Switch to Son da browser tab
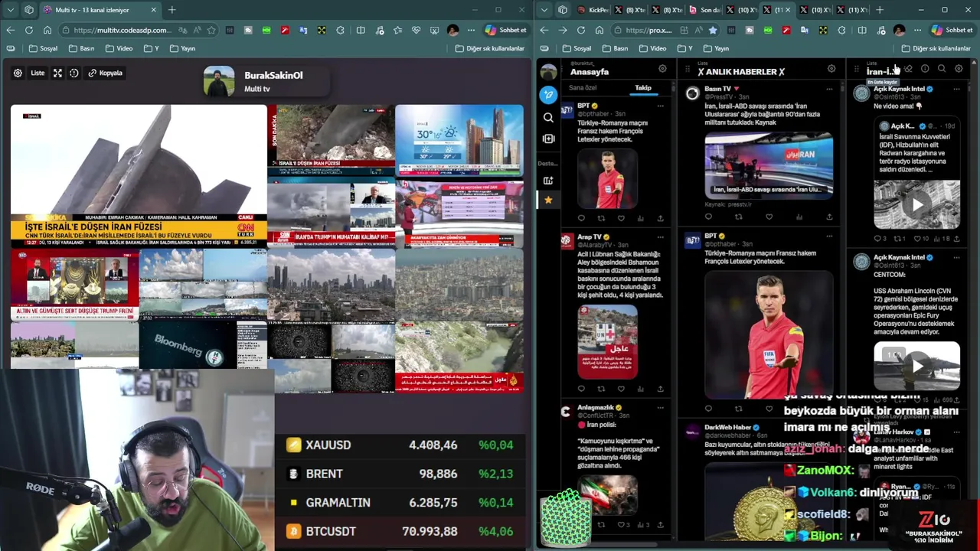The height and width of the screenshot is (551, 980). (x=705, y=10)
